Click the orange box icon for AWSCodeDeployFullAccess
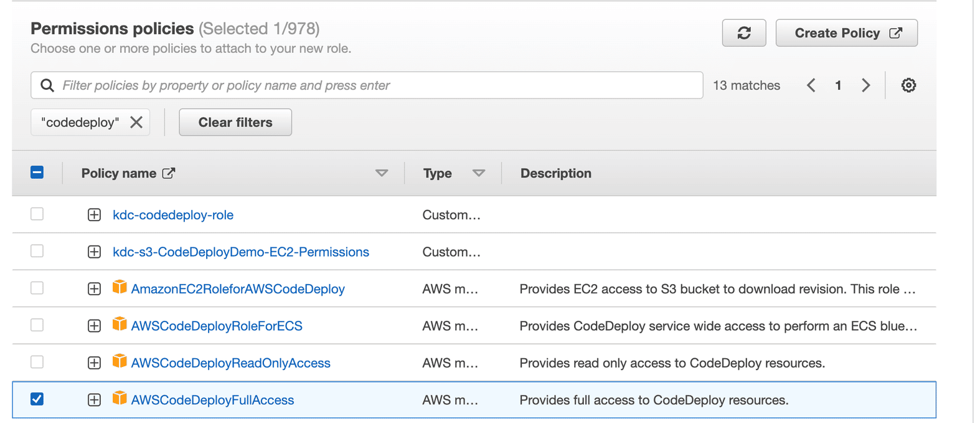The height and width of the screenshot is (423, 980). [x=120, y=399]
